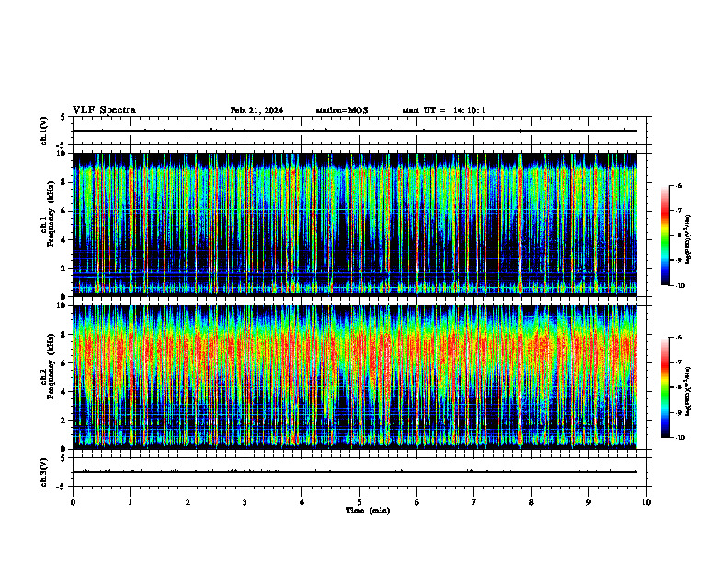Click the time axis tick label "5"
Image resolution: width=728 pixels, height=563 pixels.
(x=359, y=502)
